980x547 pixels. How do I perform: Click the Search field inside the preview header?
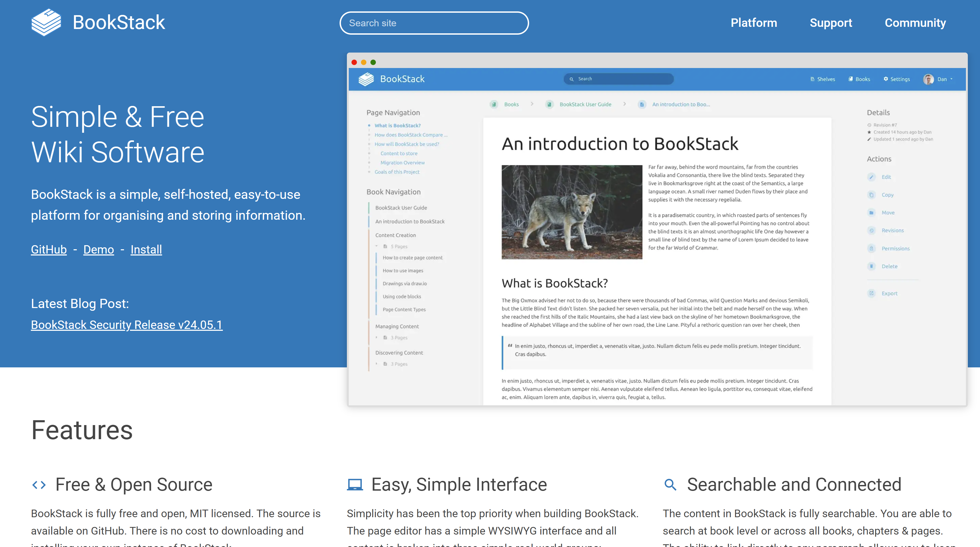pyautogui.click(x=618, y=79)
